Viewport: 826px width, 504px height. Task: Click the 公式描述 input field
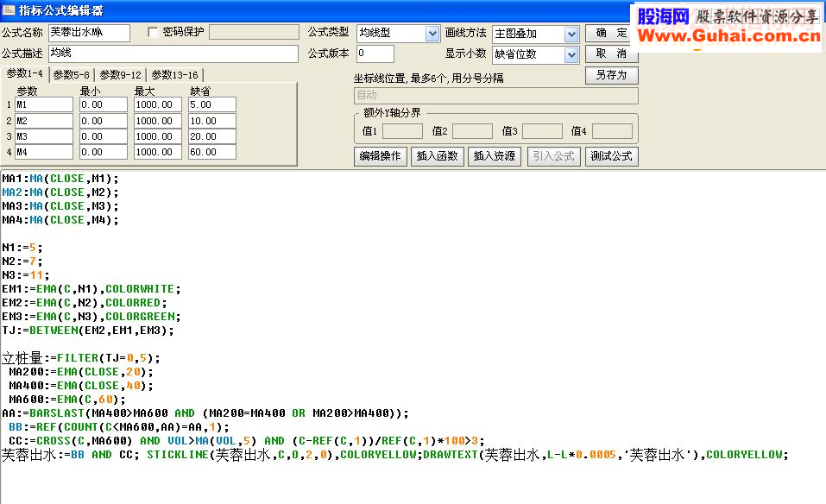click(173, 54)
